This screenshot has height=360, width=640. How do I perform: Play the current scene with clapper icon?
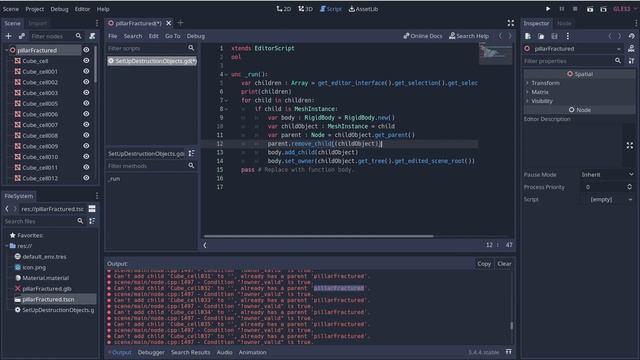tap(590, 9)
